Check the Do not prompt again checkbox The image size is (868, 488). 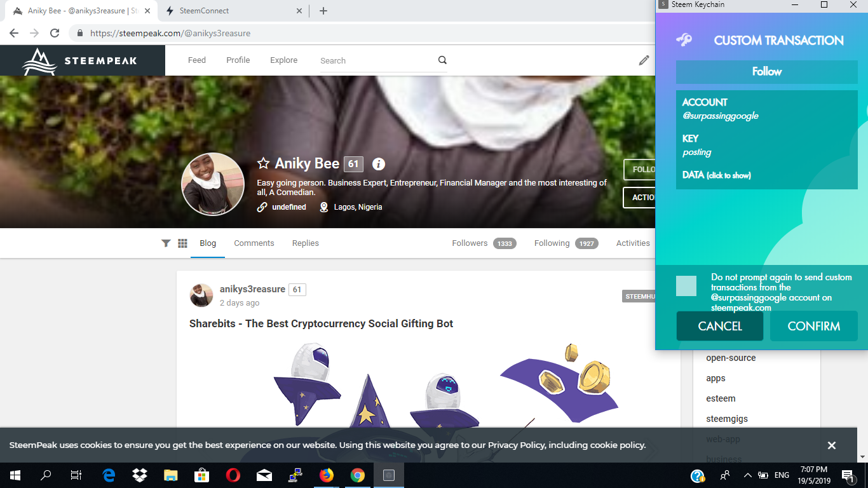point(686,286)
